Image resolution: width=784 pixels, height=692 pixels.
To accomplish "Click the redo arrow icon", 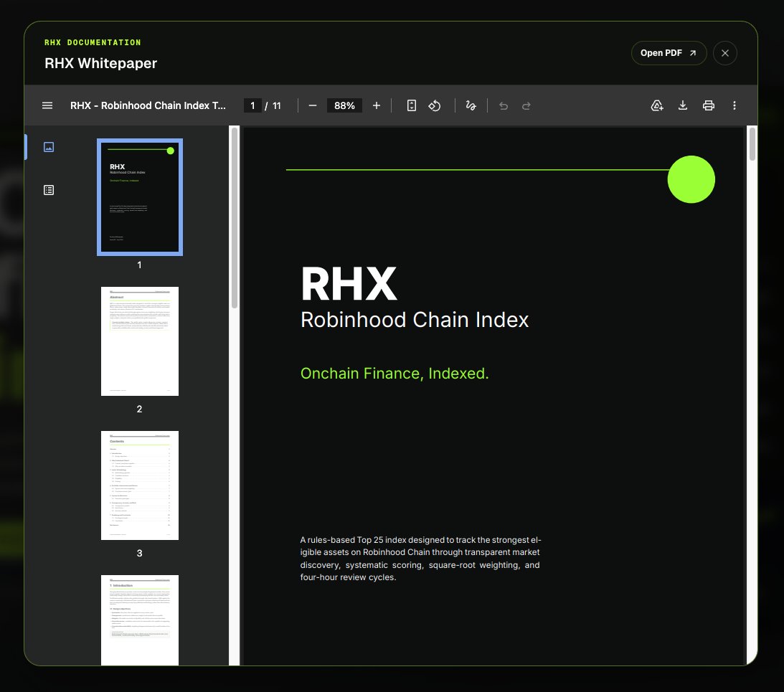I will [x=526, y=105].
